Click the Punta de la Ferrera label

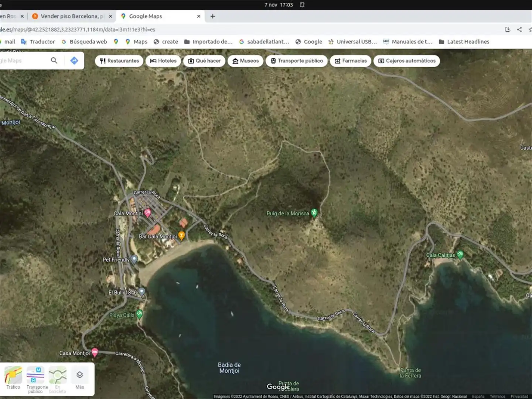coord(410,373)
